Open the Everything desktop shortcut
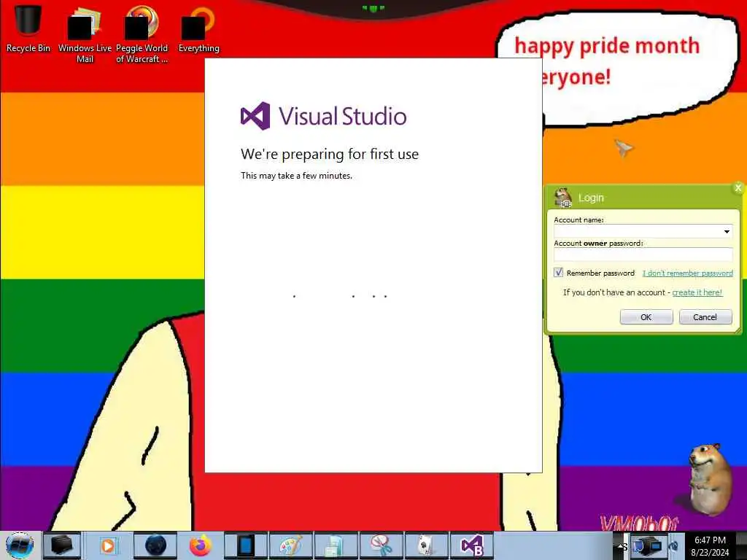This screenshot has height=560, width=747. (x=198, y=29)
